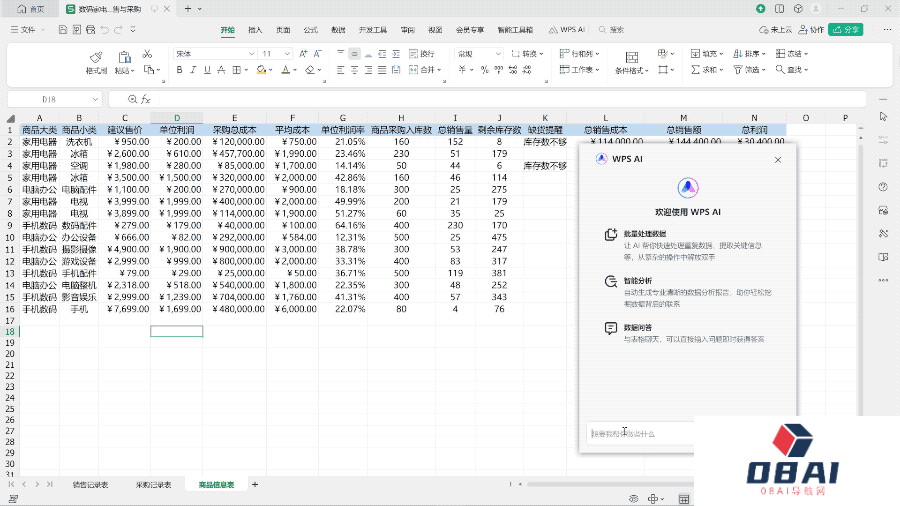
Task: Click the Conditional Formatting (条件格式) icon
Action: 631,57
